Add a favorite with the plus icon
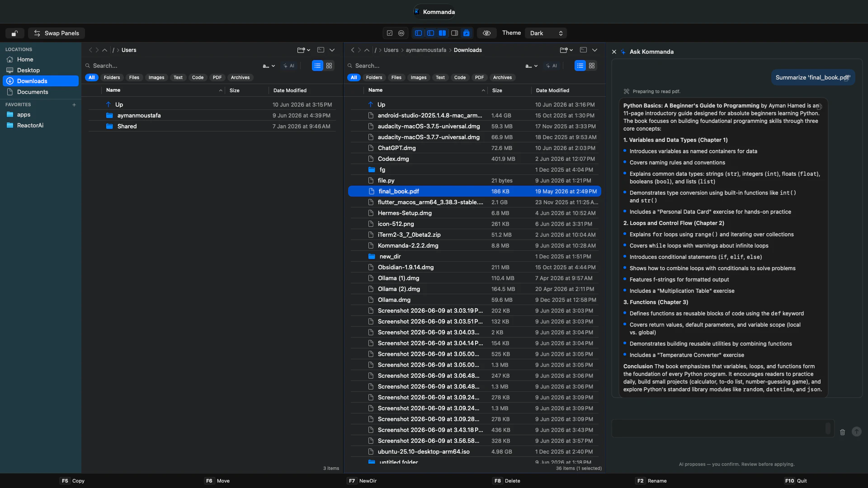 pyautogui.click(x=74, y=105)
